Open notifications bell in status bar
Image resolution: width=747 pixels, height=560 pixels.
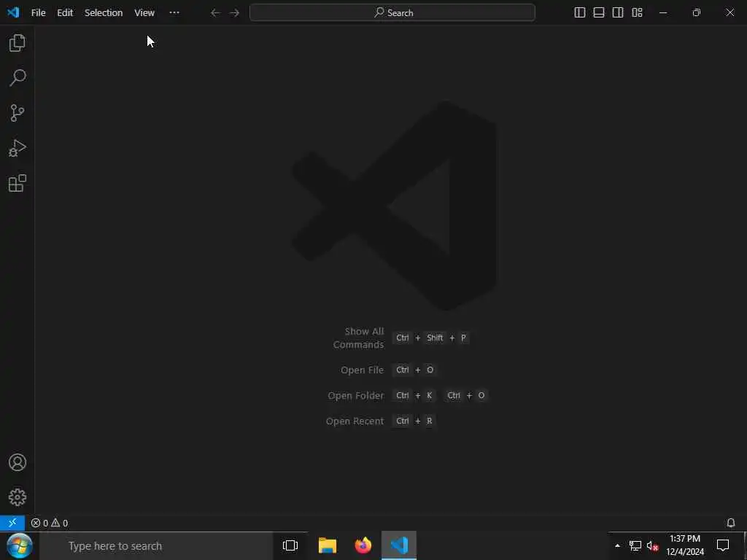pyautogui.click(x=731, y=523)
